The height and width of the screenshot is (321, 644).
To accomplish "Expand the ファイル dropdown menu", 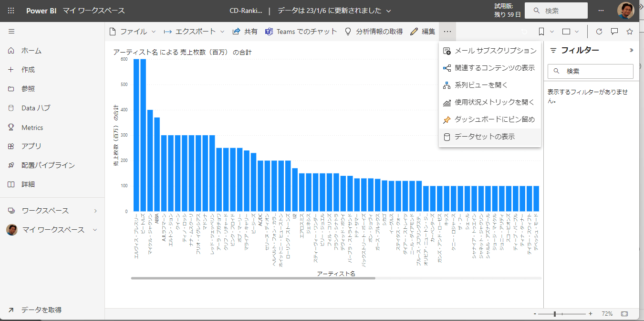I will point(133,32).
